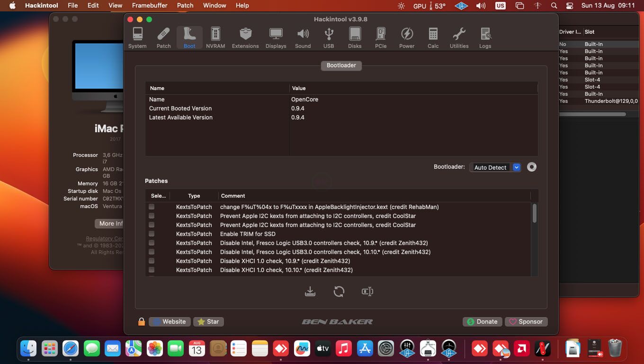Open the Boot section icon
The width and height of the screenshot is (644, 364).
point(189,37)
